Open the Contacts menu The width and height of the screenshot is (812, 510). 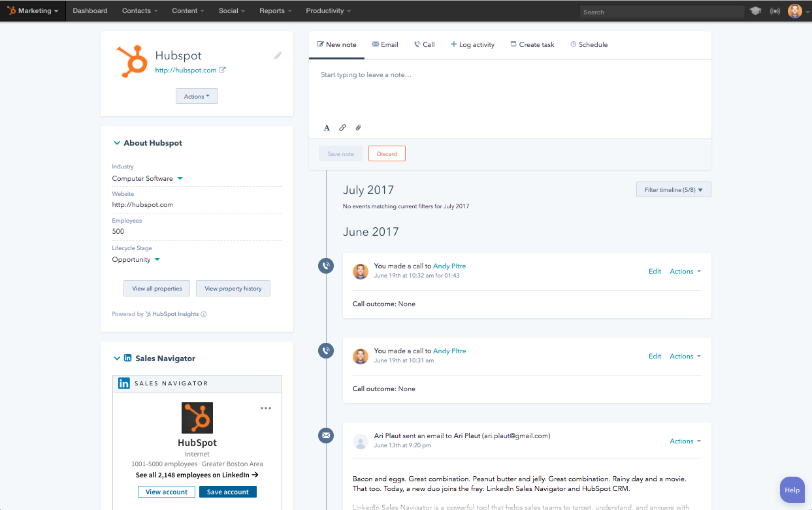pos(140,11)
